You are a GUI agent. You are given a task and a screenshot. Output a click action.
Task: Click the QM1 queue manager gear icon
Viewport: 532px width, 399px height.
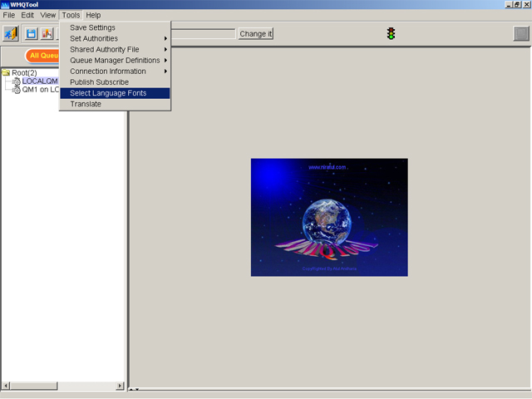tap(17, 90)
